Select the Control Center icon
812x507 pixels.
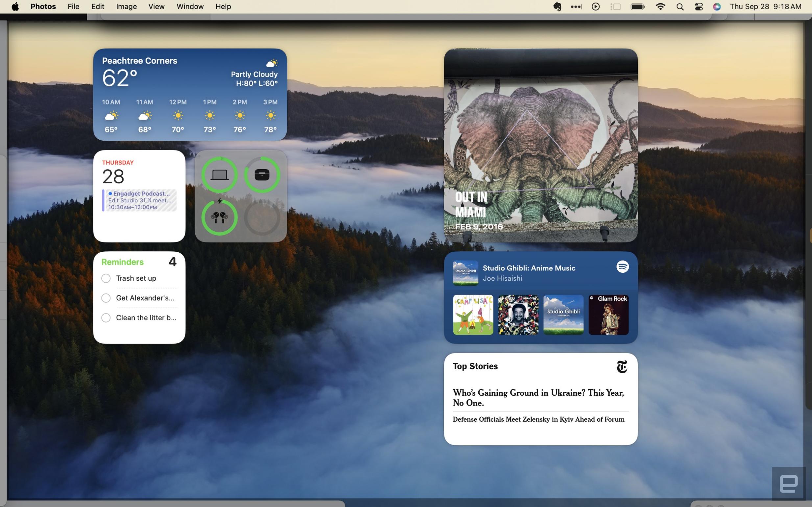coord(699,7)
